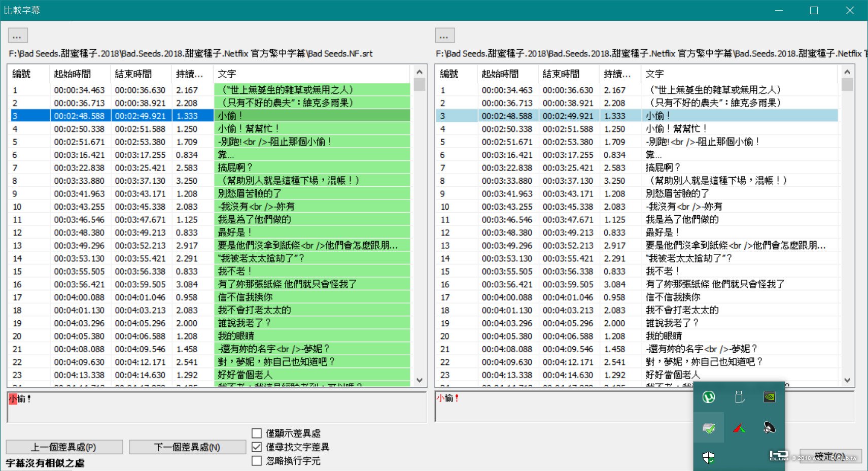Open the NVIDIA settings tray icon
The image size is (868, 471).
point(770,397)
